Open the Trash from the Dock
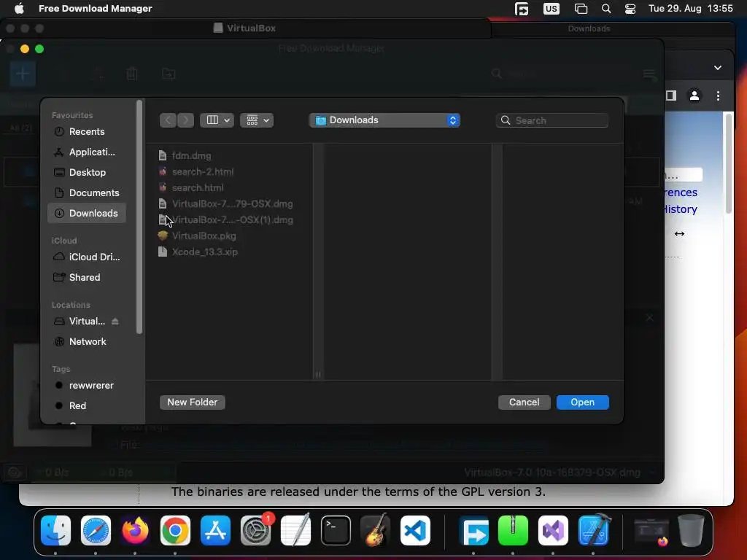 click(691, 531)
